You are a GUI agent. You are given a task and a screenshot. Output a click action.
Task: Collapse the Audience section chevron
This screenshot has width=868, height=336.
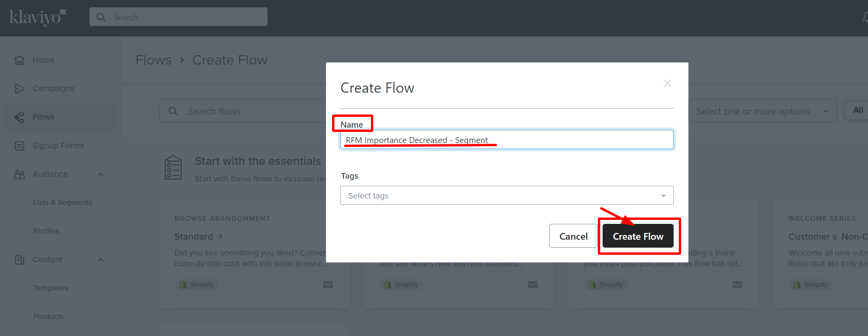(x=101, y=174)
